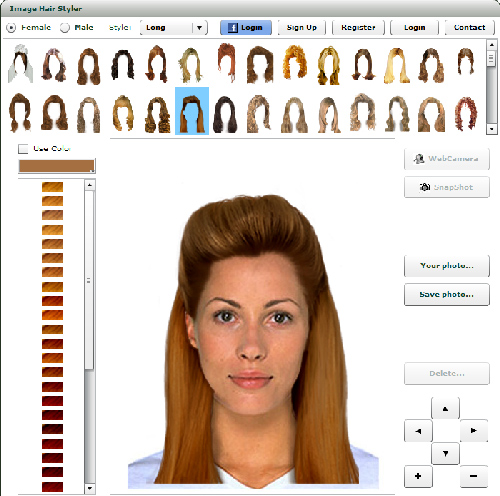500x496 pixels.
Task: Shrink hairstyle with the minus button
Action: [474, 476]
